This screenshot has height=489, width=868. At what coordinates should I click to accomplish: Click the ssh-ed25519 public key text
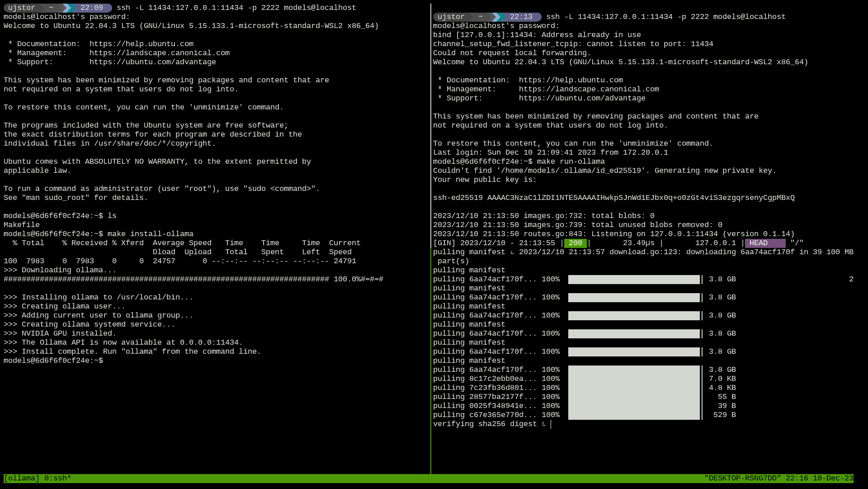613,198
